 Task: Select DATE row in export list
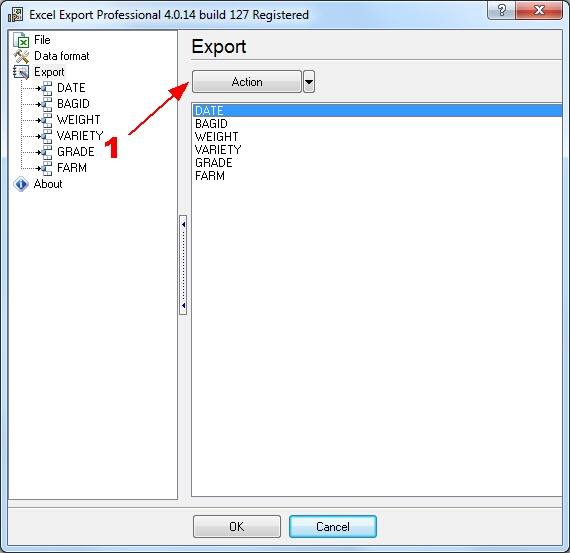point(377,111)
